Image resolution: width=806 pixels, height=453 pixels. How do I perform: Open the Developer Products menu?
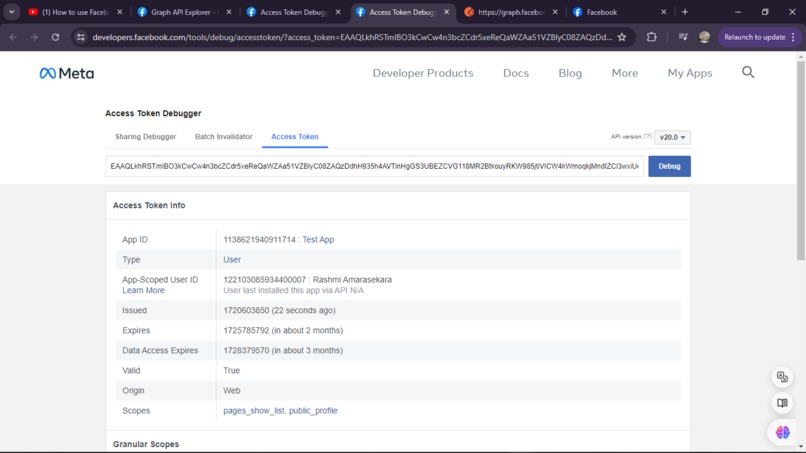point(423,73)
